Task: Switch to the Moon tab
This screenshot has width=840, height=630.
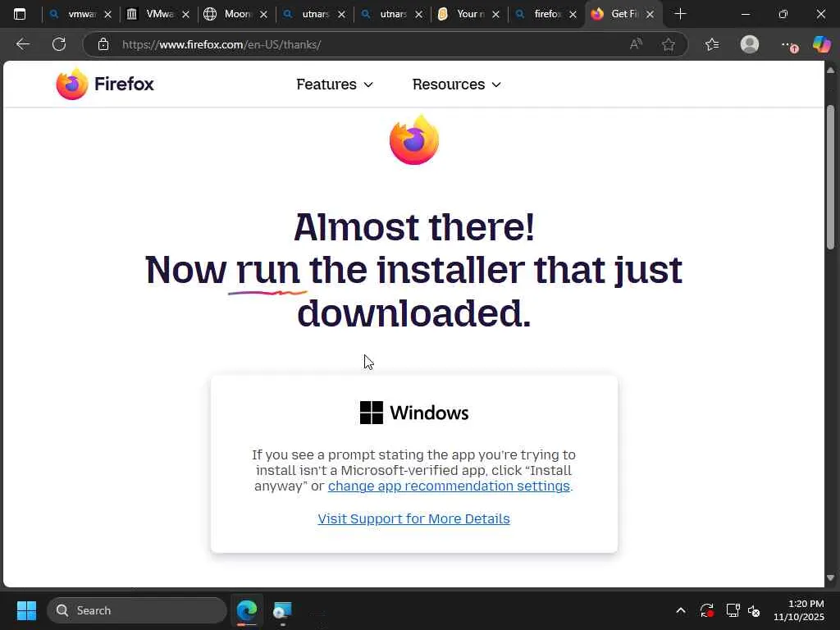Action: [x=235, y=14]
